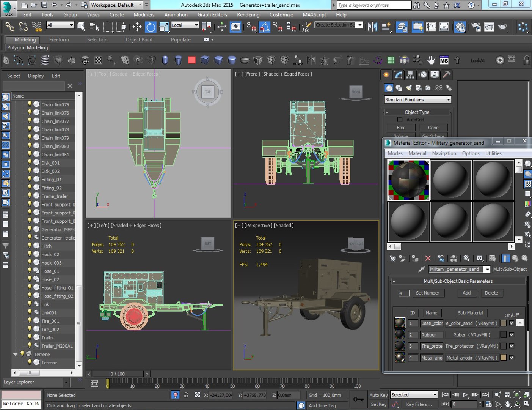
Task: Toggle Angle Snap tool
Action: click(264, 27)
